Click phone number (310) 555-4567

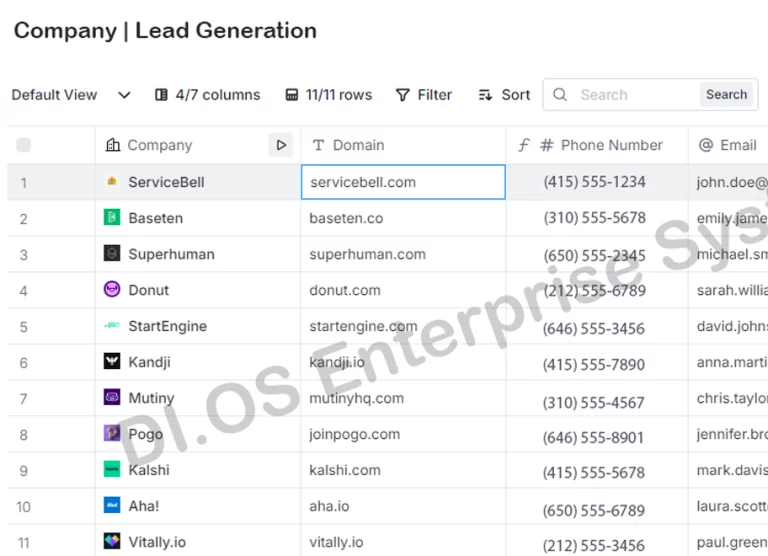click(x=593, y=403)
